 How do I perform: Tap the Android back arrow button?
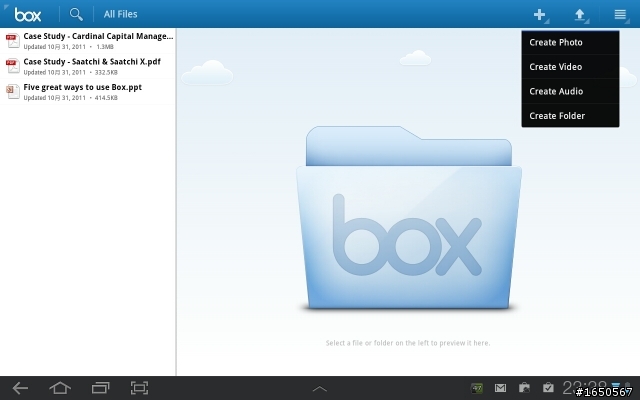20,388
